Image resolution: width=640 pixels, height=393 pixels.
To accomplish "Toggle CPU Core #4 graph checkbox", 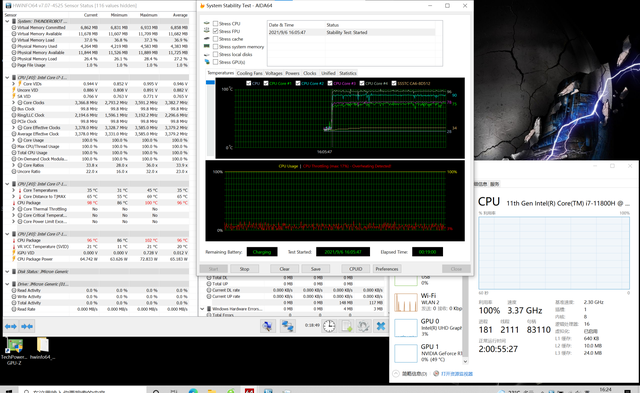I will [x=362, y=83].
